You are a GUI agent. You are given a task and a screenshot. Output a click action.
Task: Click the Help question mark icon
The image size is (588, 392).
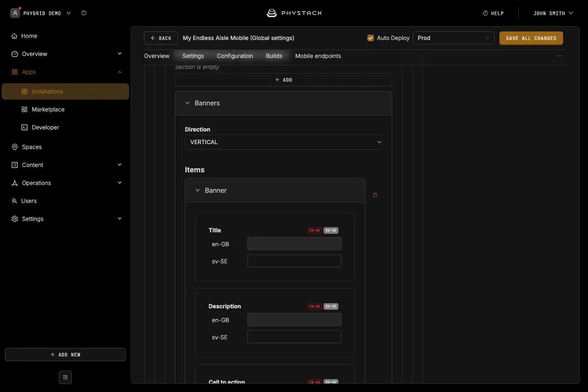(x=486, y=13)
